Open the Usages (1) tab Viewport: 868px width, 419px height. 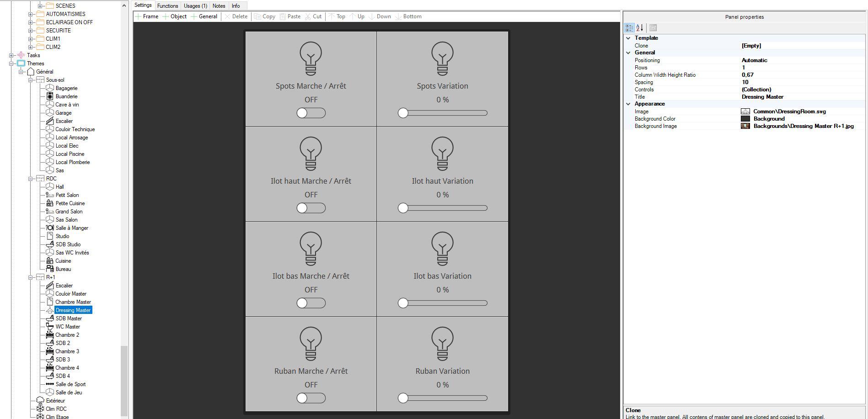(195, 6)
